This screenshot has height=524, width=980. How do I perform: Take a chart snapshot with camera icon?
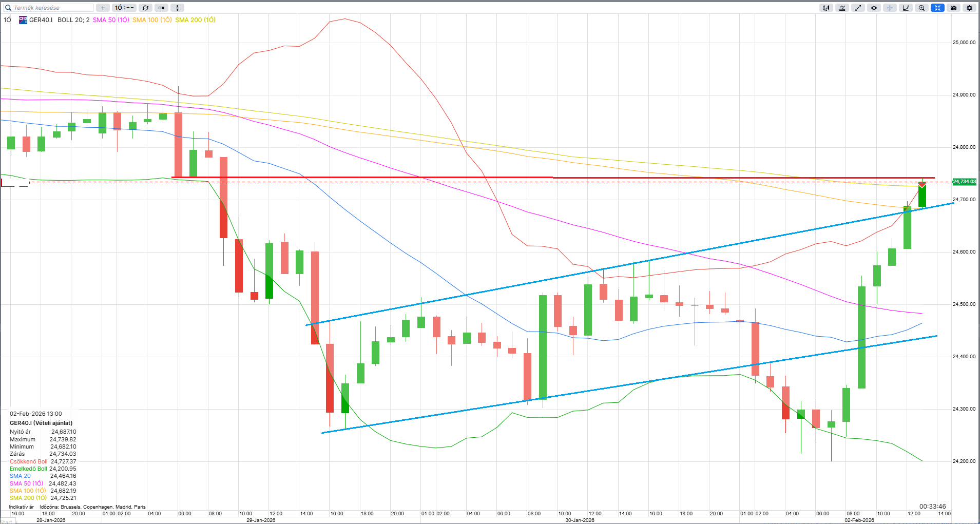pyautogui.click(x=953, y=8)
